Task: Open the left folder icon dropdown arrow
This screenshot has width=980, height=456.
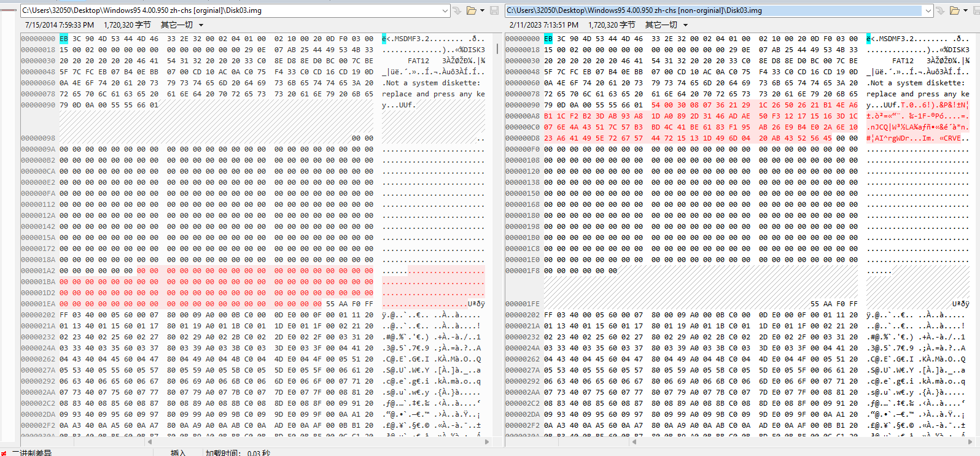Action: click(482, 10)
